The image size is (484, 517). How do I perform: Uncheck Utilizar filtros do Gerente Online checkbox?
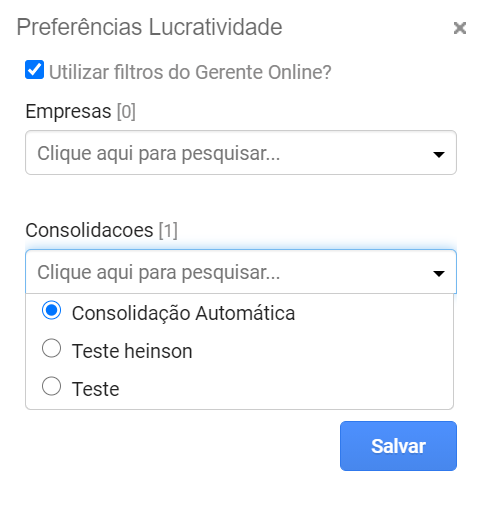[34, 70]
